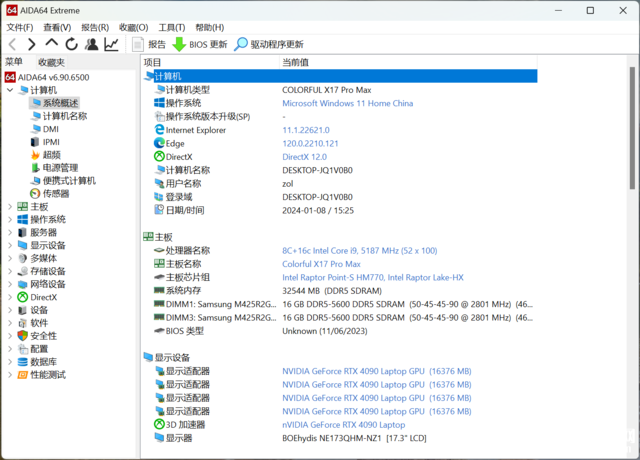Select the BIOS 类型 row
The image size is (640, 460).
[340, 331]
